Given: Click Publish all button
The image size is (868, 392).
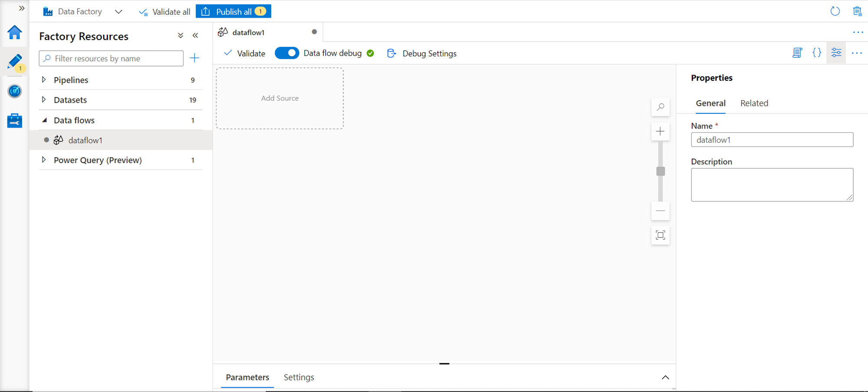Looking at the screenshot, I should [x=233, y=11].
